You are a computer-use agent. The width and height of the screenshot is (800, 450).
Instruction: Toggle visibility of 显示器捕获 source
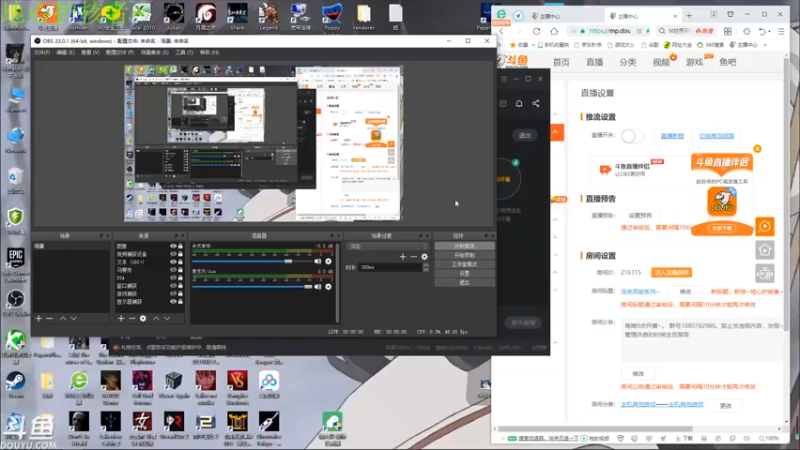(173, 302)
